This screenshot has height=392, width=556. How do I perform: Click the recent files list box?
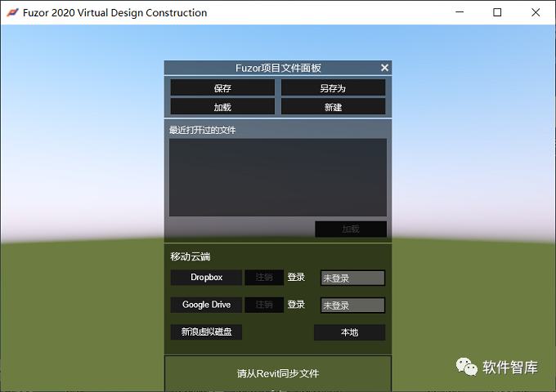pyautogui.click(x=278, y=177)
